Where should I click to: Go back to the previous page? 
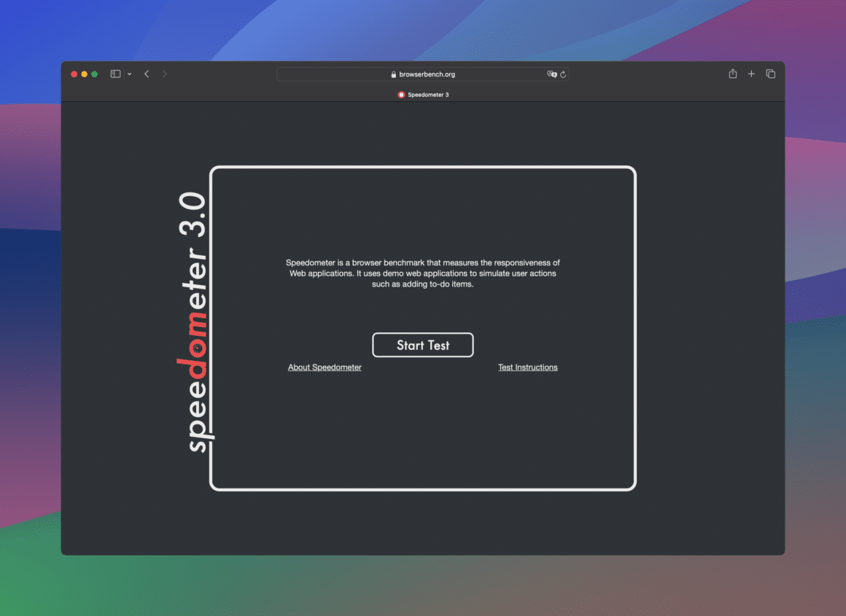147,74
